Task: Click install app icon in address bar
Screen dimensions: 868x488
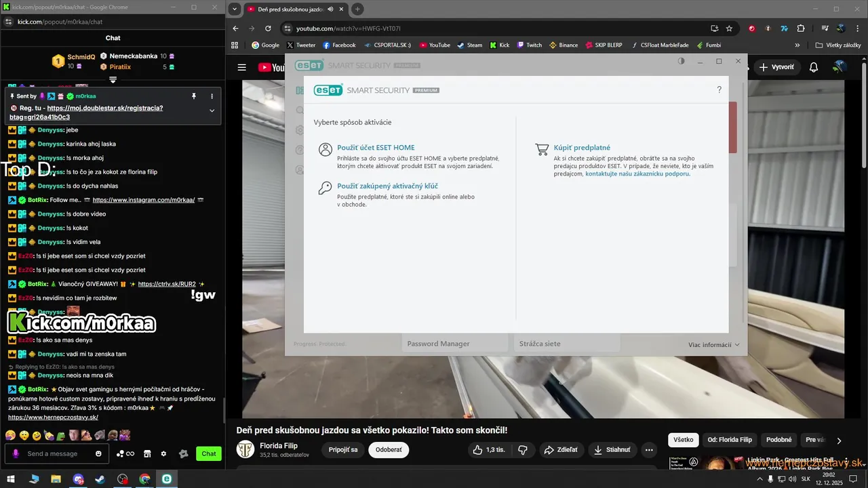Action: click(714, 28)
